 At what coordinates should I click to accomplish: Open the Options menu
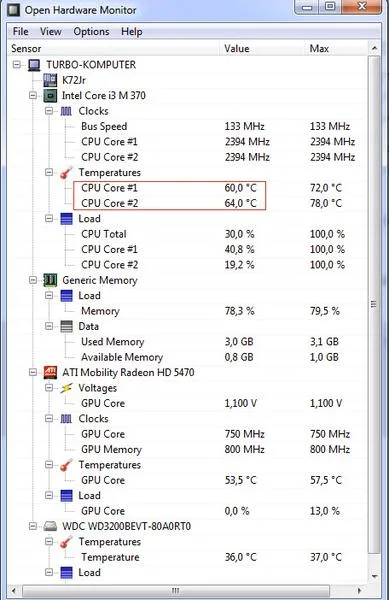(x=91, y=31)
